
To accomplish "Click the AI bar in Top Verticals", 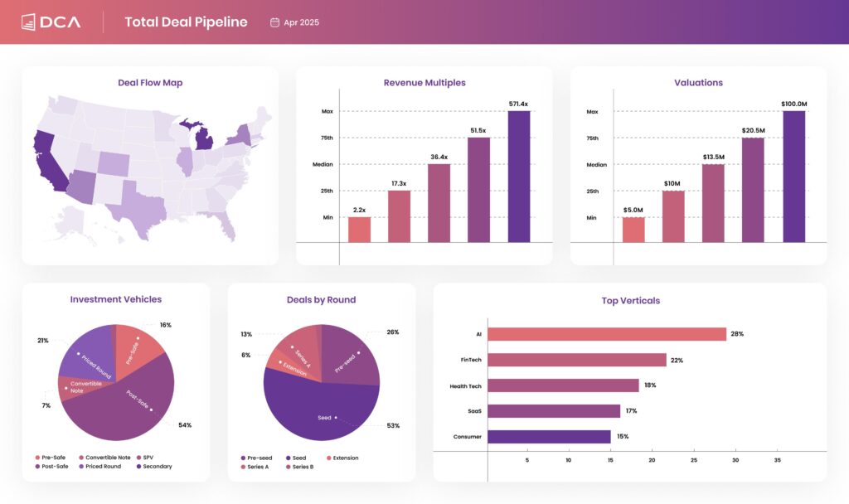I will (x=605, y=333).
